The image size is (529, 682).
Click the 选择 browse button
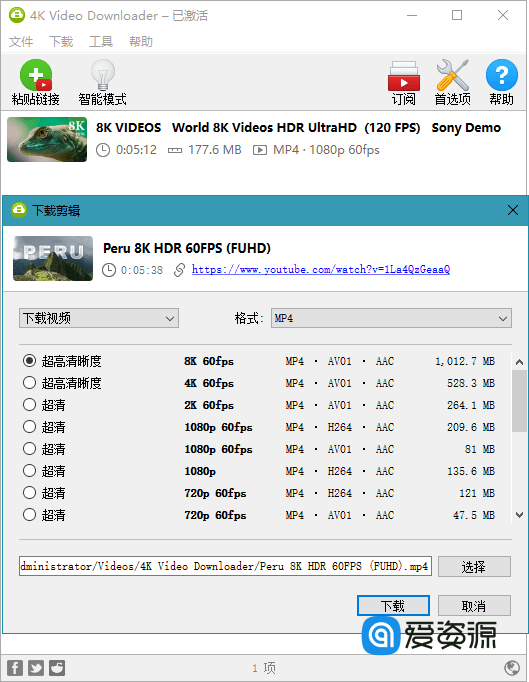[474, 566]
